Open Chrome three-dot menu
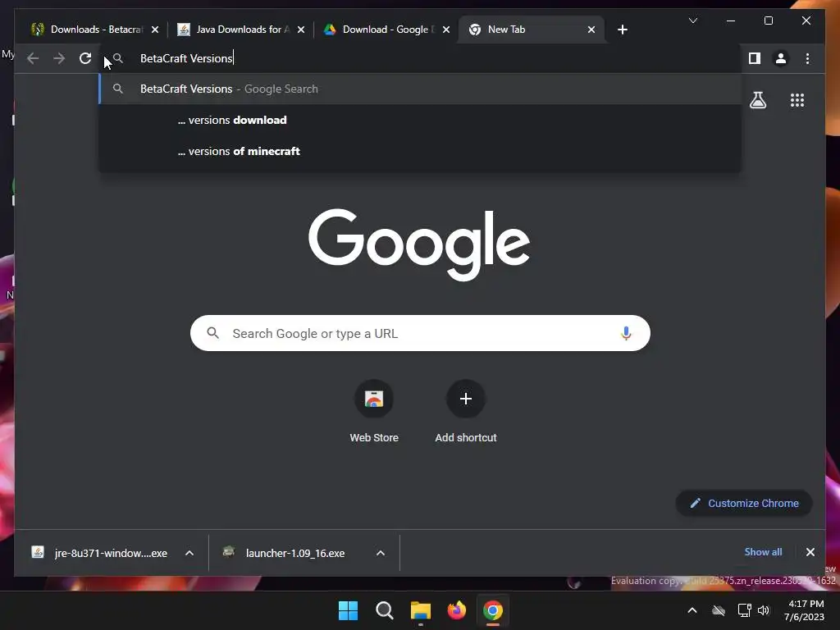This screenshot has height=630, width=840. (807, 58)
